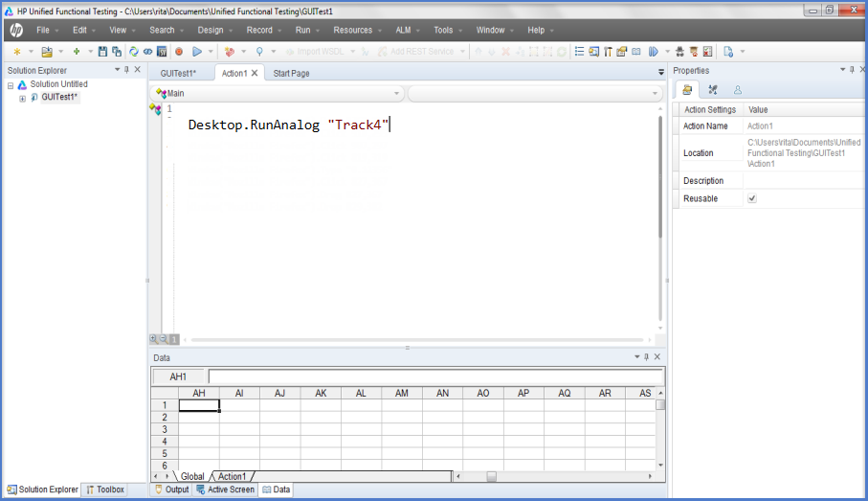Click the checklist toolbar icon

[x=707, y=52]
